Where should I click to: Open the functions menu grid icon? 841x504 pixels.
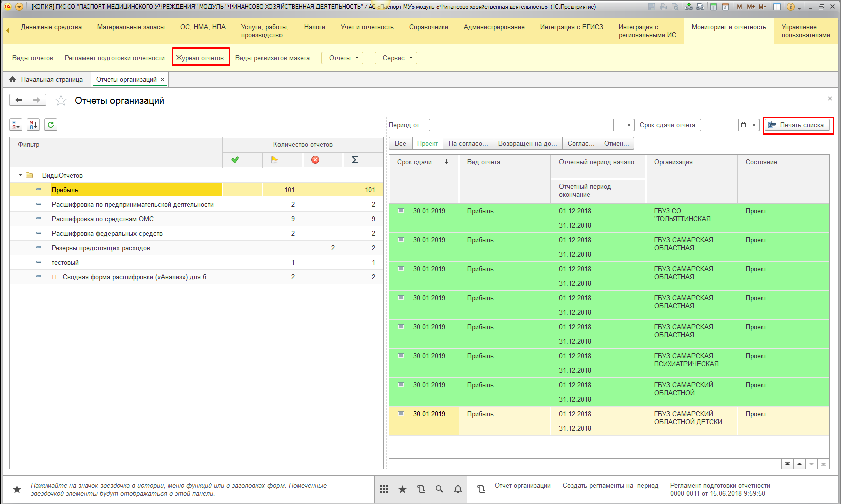click(x=384, y=489)
